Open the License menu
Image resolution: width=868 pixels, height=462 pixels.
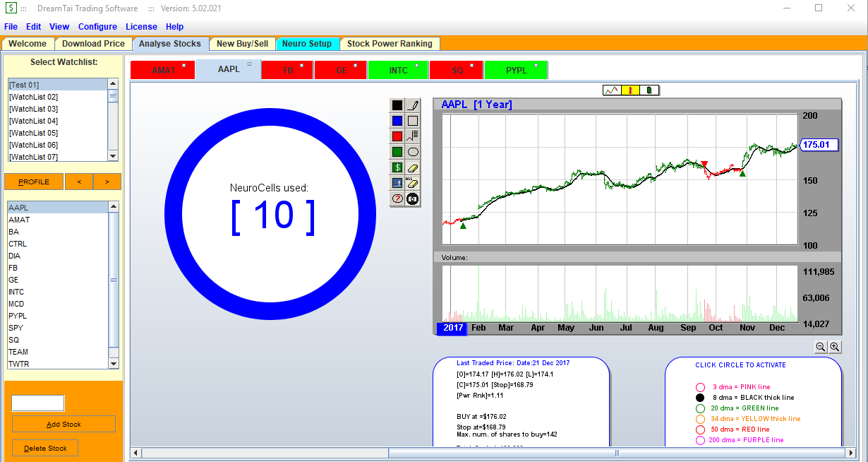click(141, 27)
